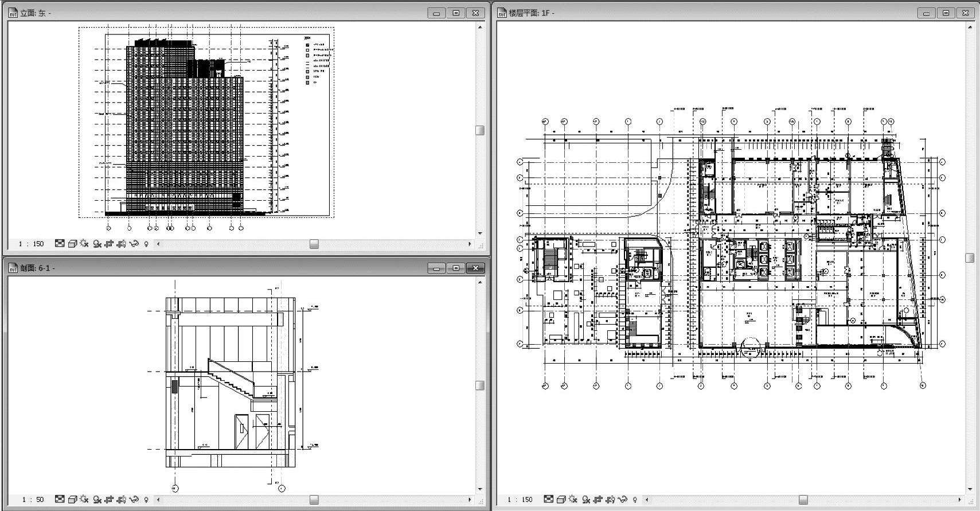Open Temporary Hide/Isolate in East elevation view
The width and height of the screenshot is (980, 511).
(134, 244)
